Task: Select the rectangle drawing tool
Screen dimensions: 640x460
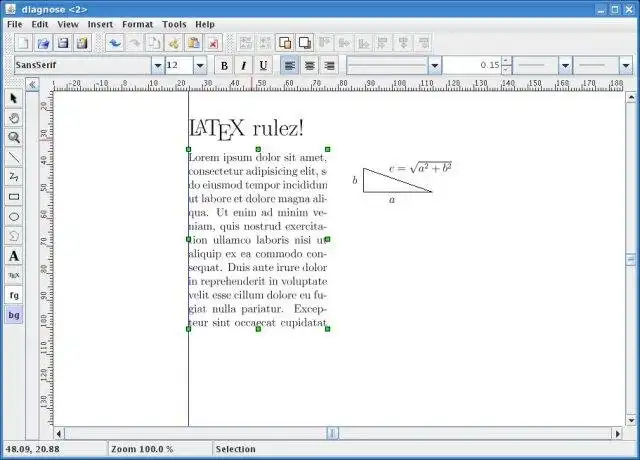Action: tap(14, 197)
